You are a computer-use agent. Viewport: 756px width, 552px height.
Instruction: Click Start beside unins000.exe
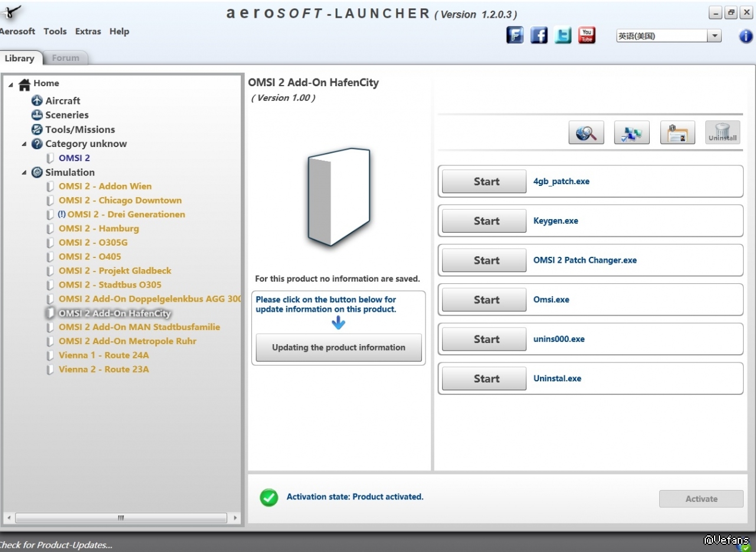(x=484, y=339)
